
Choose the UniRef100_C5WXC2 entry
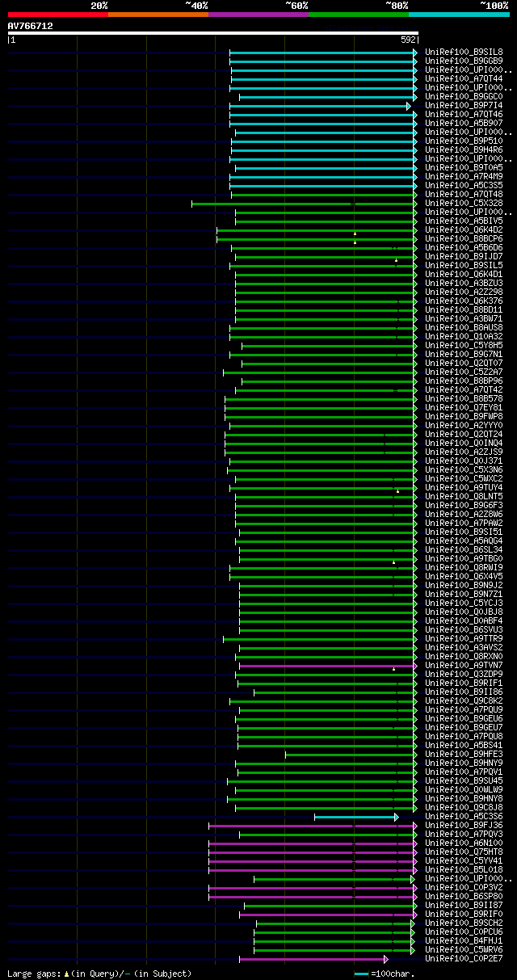(x=464, y=479)
